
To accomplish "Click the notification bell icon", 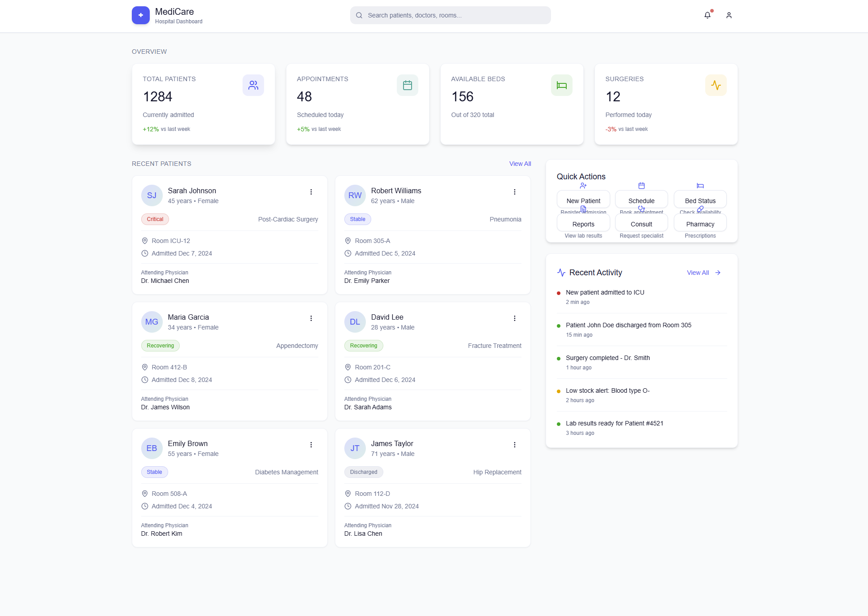I will pos(707,15).
